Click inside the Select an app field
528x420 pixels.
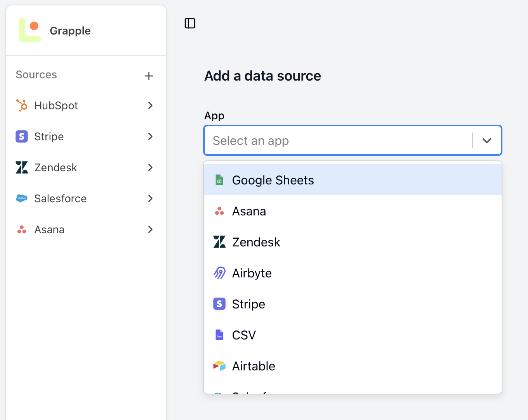(310, 140)
